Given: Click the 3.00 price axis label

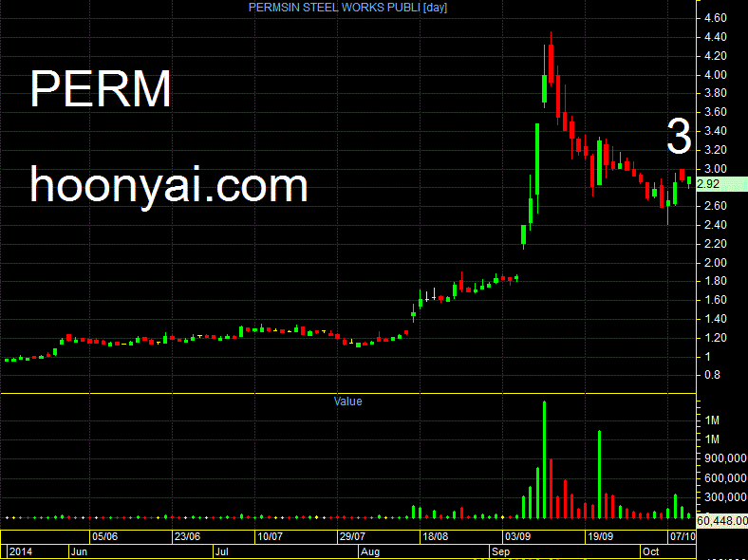Looking at the screenshot, I should click(715, 169).
